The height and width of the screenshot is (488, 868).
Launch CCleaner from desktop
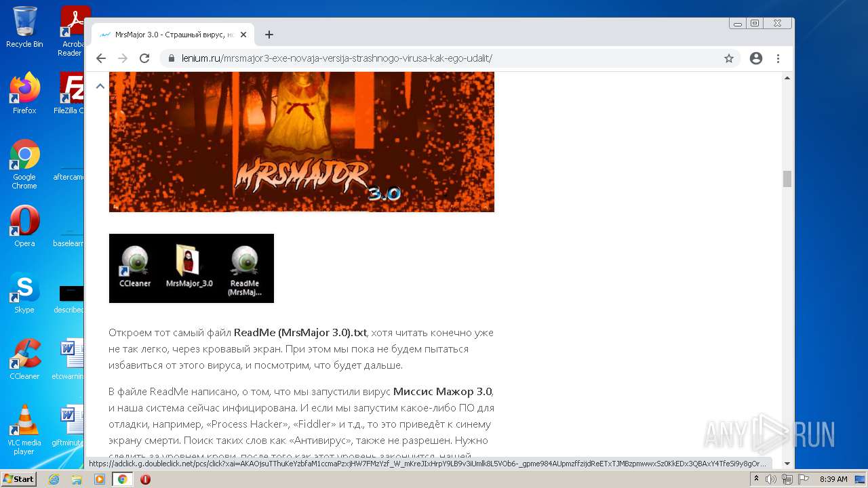[x=24, y=359]
